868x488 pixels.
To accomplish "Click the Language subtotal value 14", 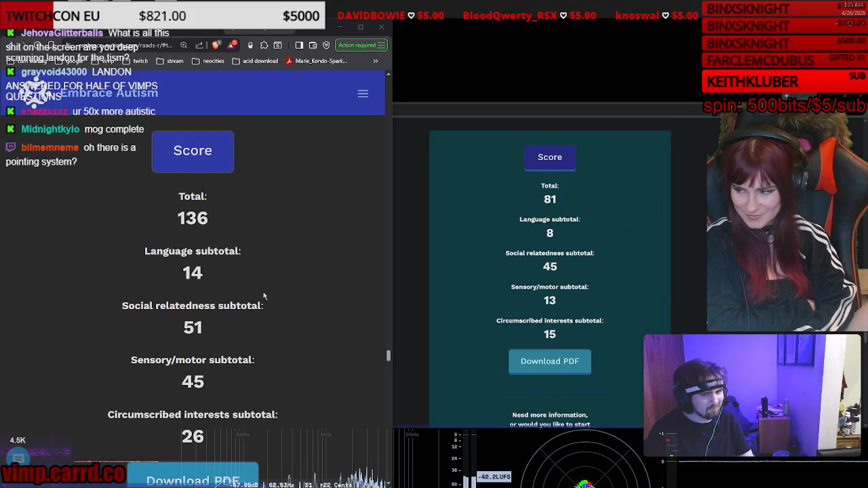I will click(x=193, y=272).
